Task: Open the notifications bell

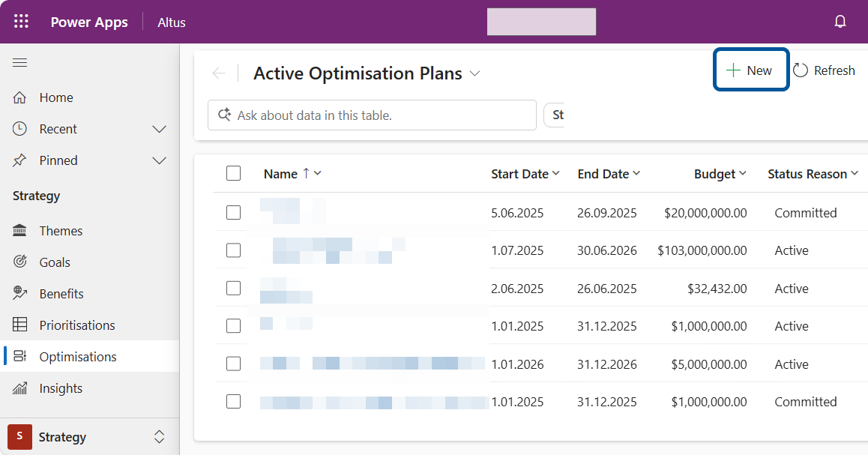Action: 840,22
